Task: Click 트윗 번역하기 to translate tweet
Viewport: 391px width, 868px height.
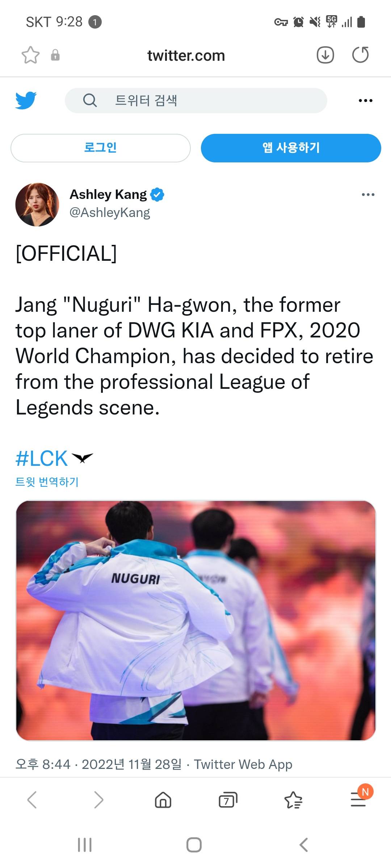Action: [47, 482]
